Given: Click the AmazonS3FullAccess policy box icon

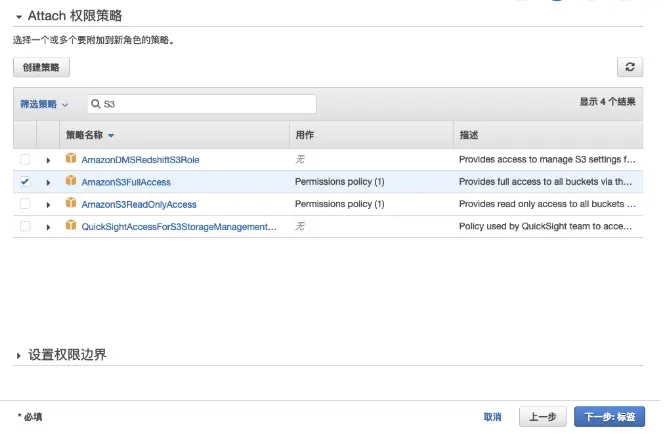Looking at the screenshot, I should 71,181.
